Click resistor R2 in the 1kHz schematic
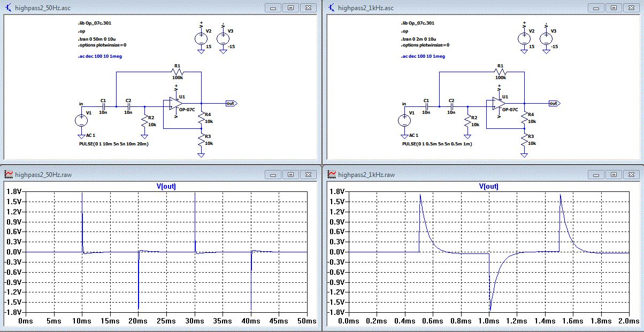Viewport: 644px width, 332px height. [x=467, y=121]
